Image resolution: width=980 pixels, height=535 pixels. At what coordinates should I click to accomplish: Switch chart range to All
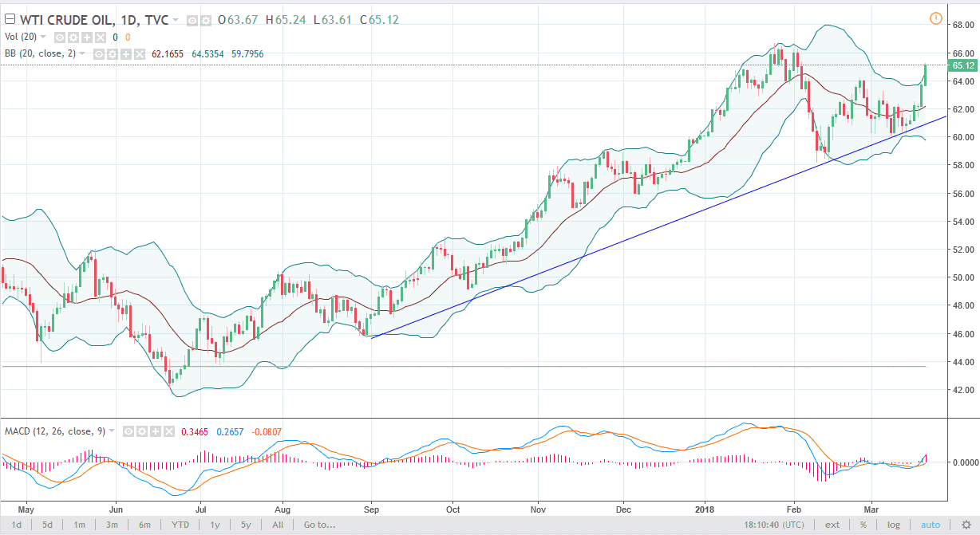click(x=277, y=525)
